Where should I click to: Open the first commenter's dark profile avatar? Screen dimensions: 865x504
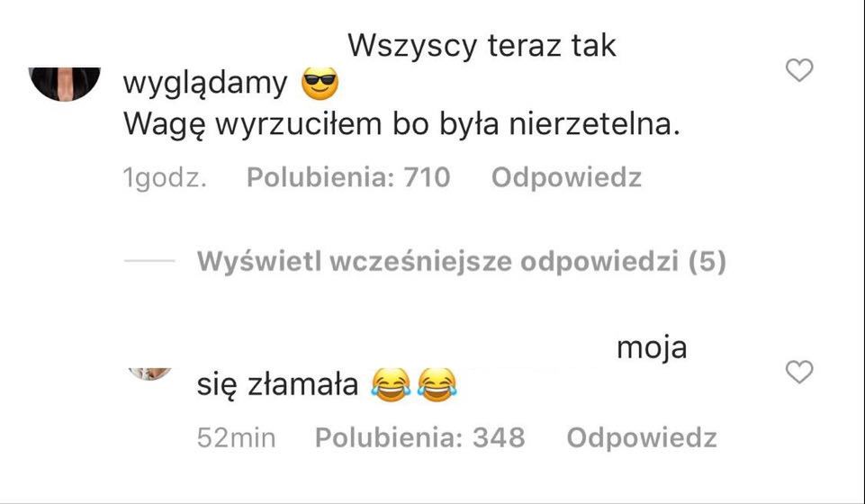click(65, 84)
